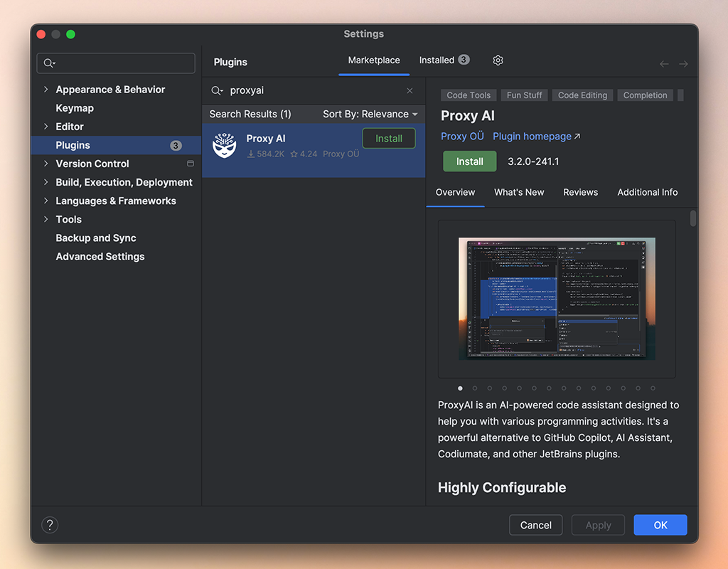
Task: Open the Reviews tab for Proxy AI
Action: click(x=580, y=192)
